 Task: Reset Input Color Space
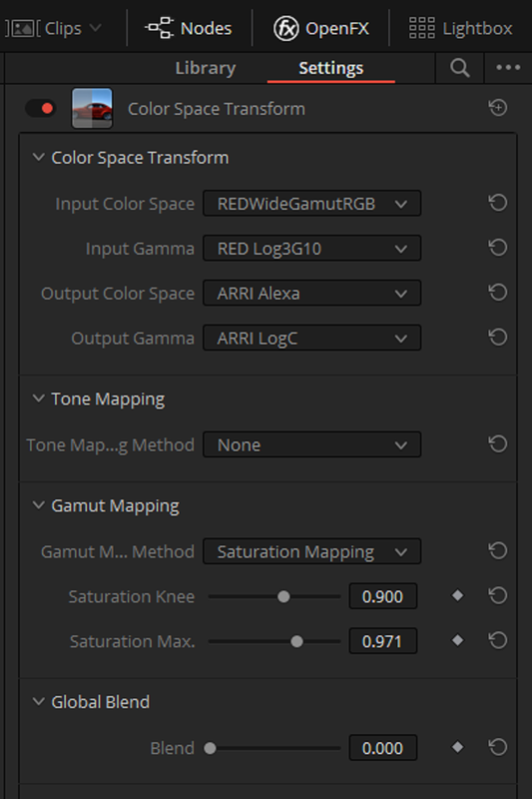pyautogui.click(x=498, y=203)
